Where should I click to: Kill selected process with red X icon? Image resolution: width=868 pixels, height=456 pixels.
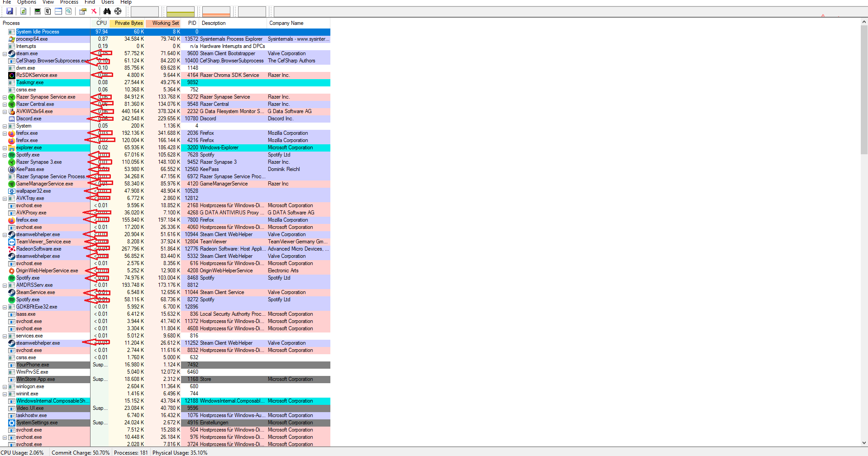tap(94, 11)
